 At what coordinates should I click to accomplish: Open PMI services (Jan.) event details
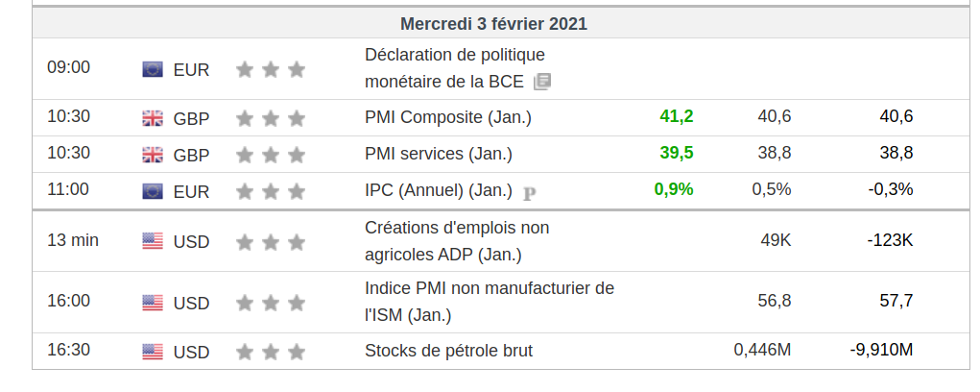[438, 154]
